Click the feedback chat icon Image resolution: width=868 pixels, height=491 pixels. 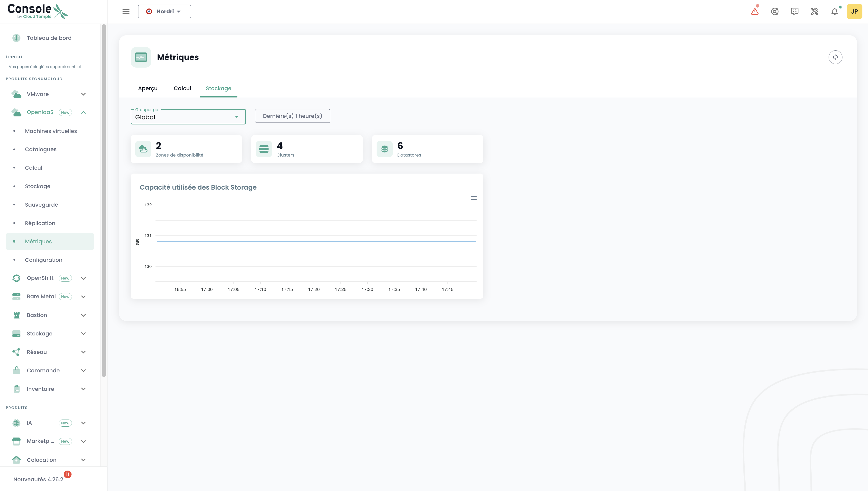795,11
